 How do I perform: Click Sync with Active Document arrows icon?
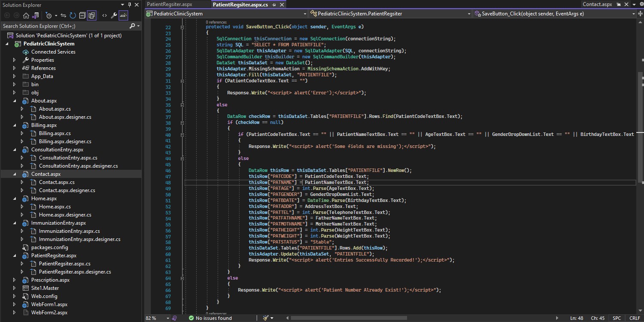(63, 15)
